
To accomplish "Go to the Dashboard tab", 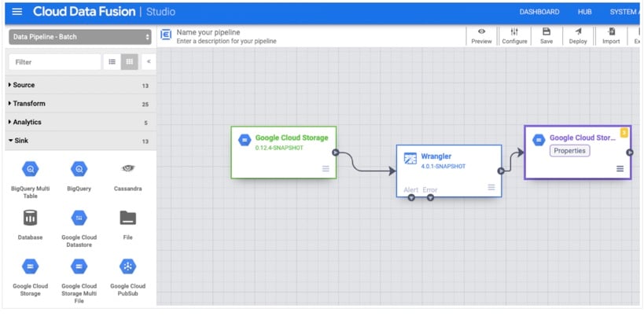I will pyautogui.click(x=539, y=12).
